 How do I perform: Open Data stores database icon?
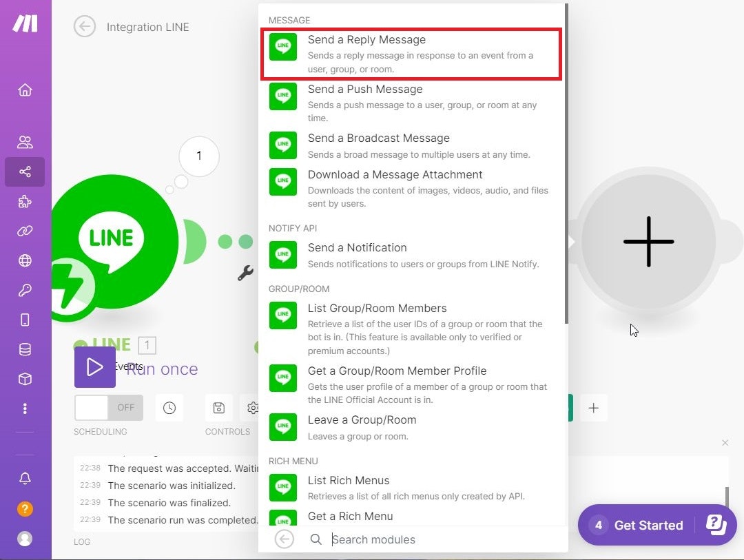tap(25, 350)
